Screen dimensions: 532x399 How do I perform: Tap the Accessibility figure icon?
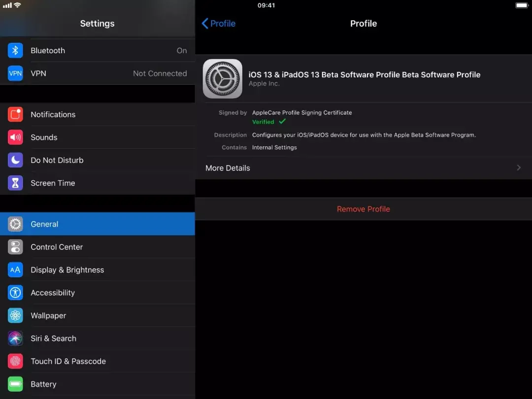tap(15, 293)
